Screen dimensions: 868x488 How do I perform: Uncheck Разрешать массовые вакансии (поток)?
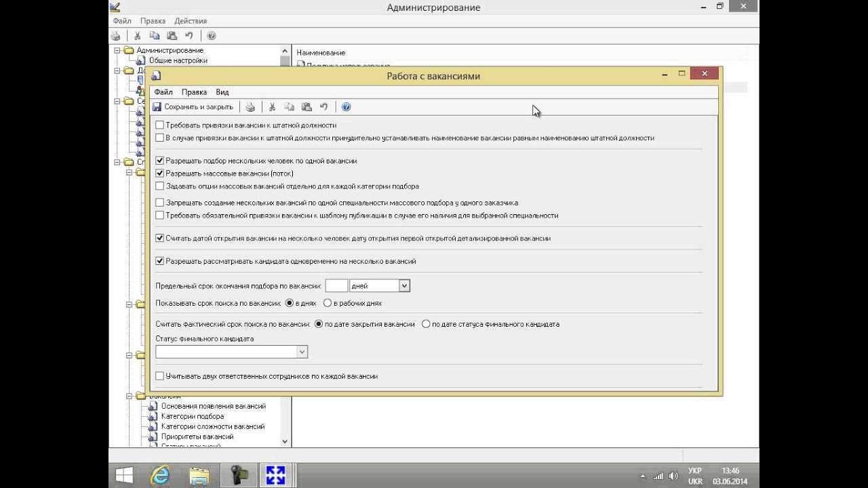click(160, 174)
